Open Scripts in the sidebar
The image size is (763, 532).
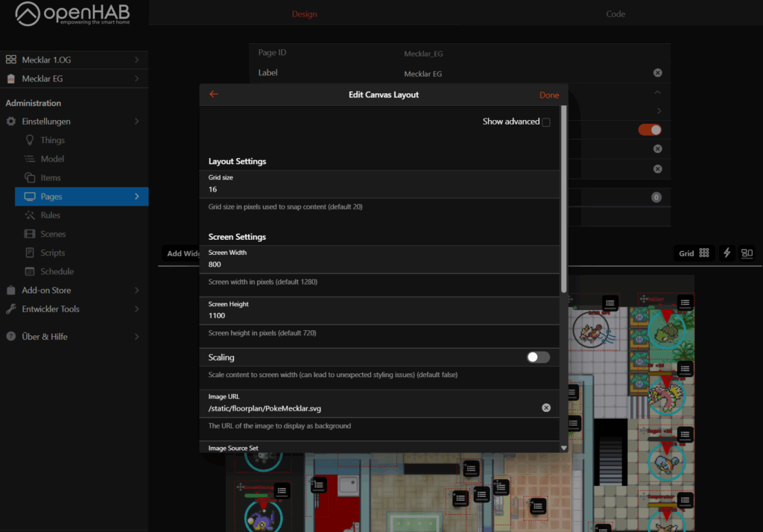53,253
